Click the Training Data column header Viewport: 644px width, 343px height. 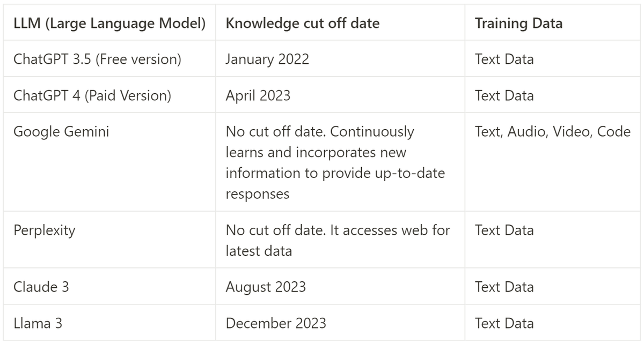518,24
